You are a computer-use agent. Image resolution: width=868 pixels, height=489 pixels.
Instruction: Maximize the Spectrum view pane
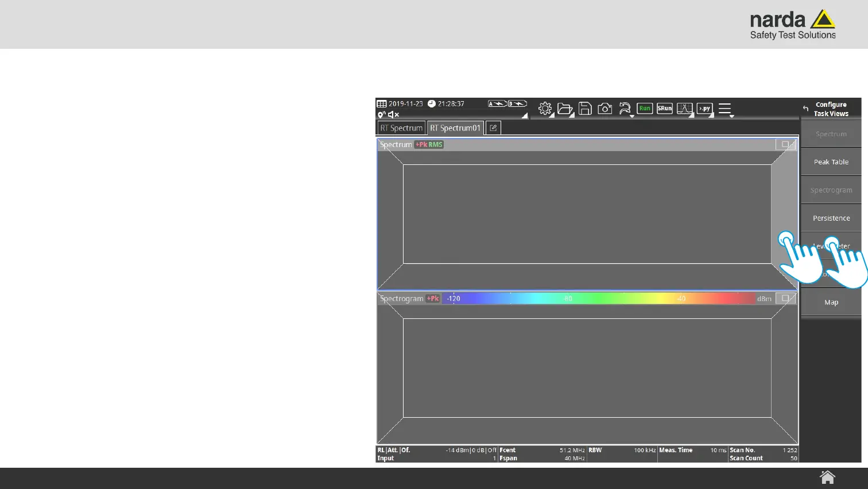coord(785,145)
